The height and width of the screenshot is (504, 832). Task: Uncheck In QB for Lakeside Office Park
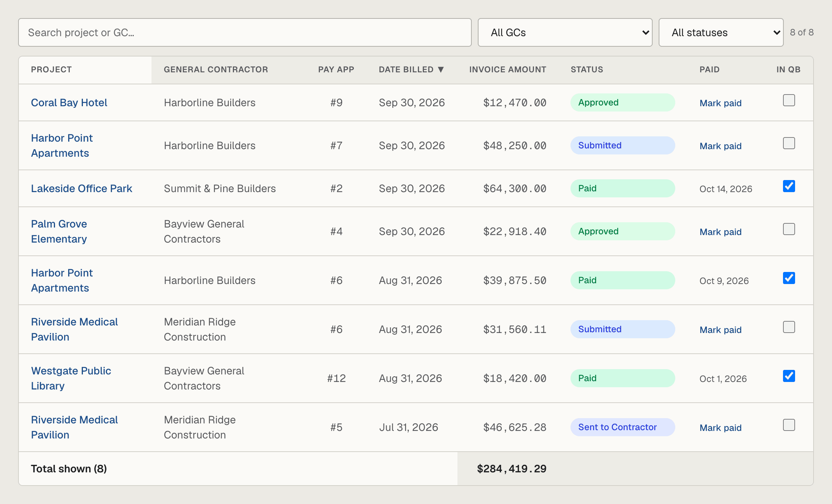[x=789, y=186]
